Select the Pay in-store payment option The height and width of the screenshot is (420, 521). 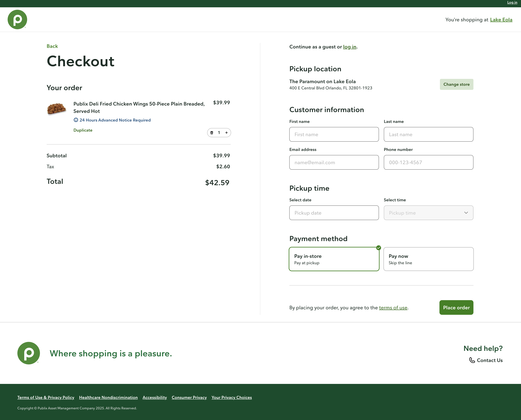334,259
